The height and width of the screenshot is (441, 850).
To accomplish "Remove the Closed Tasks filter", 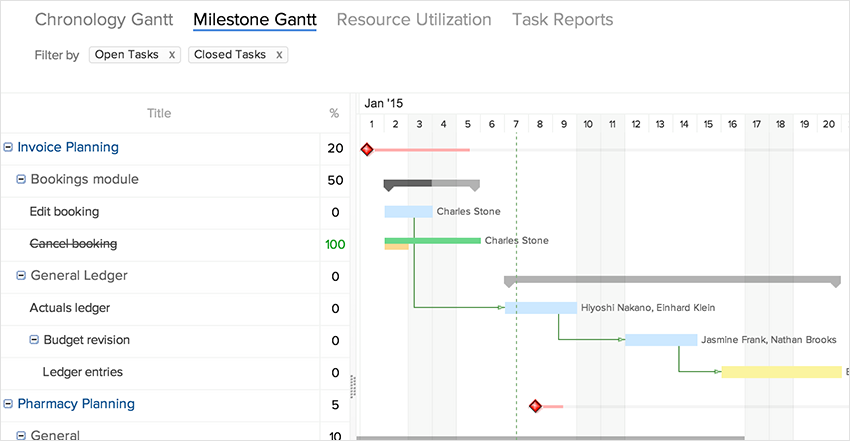I will (x=279, y=55).
